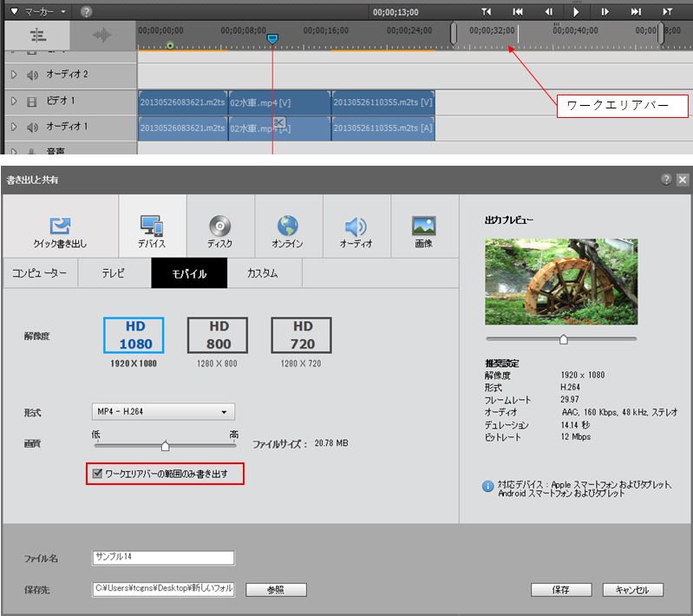Open the マーカー marker dropdown
Viewport: 693px width, 616px height.
click(x=38, y=11)
